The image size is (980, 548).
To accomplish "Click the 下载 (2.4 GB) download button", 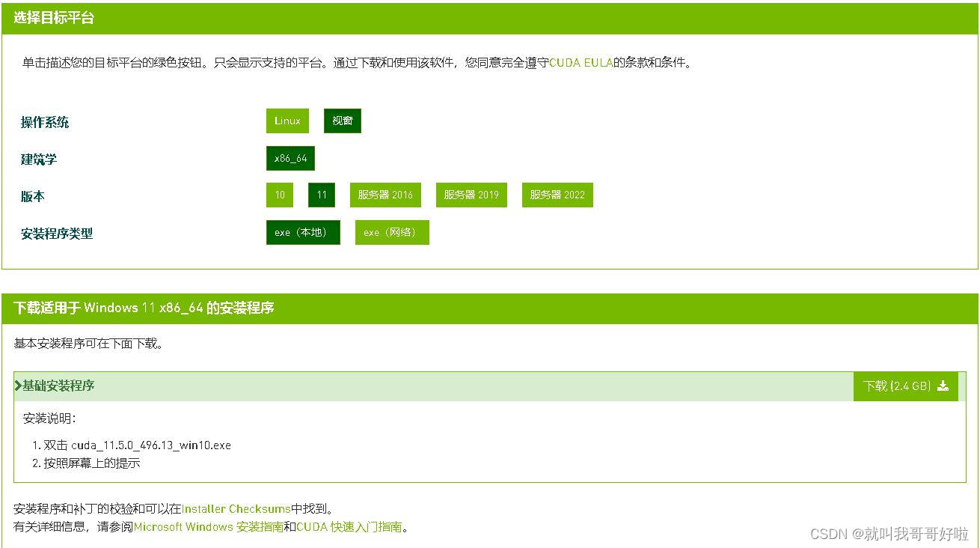I will 905,386.
